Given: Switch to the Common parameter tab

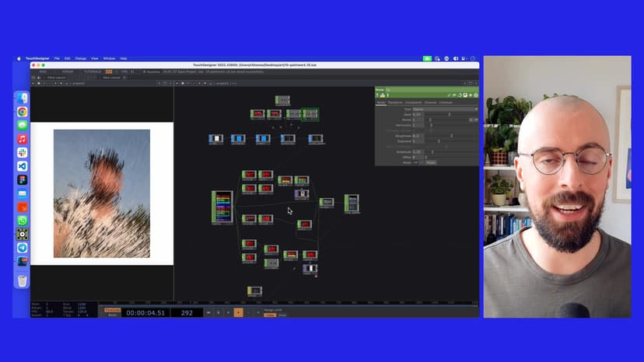Looking at the screenshot, I should pyautogui.click(x=446, y=103).
